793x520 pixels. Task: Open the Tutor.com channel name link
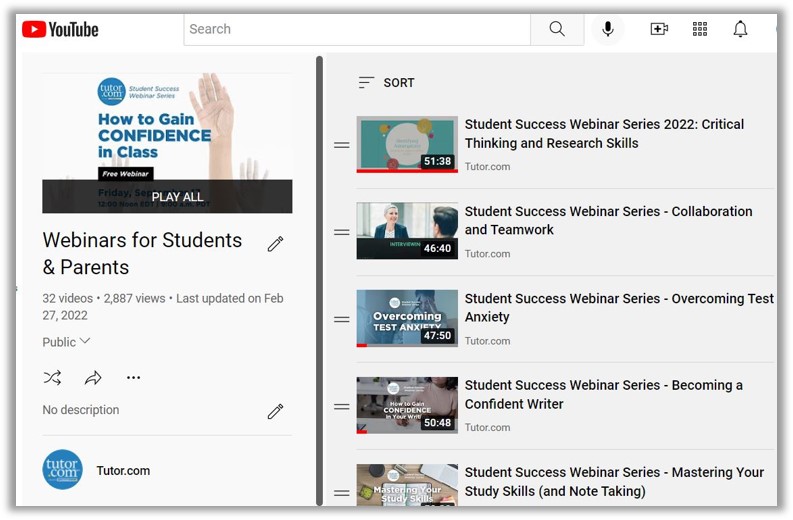coord(123,470)
